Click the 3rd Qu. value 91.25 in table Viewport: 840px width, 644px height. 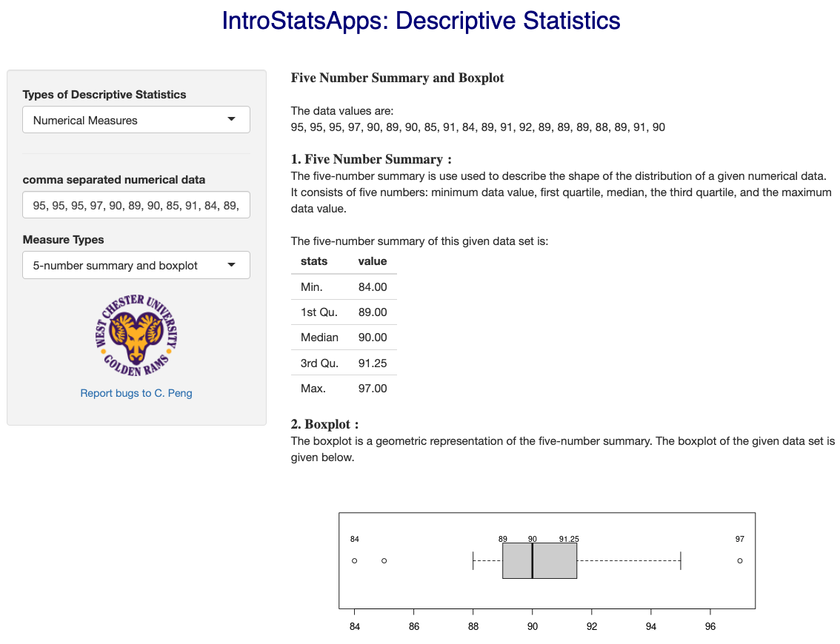pyautogui.click(x=373, y=363)
